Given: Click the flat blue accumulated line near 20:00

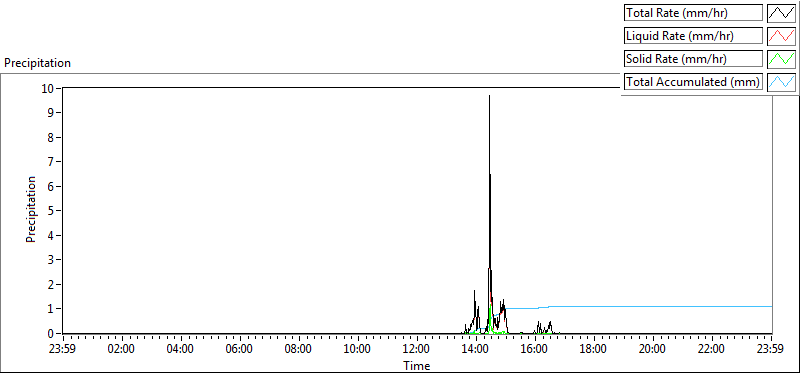Looking at the screenshot, I should (653, 306).
